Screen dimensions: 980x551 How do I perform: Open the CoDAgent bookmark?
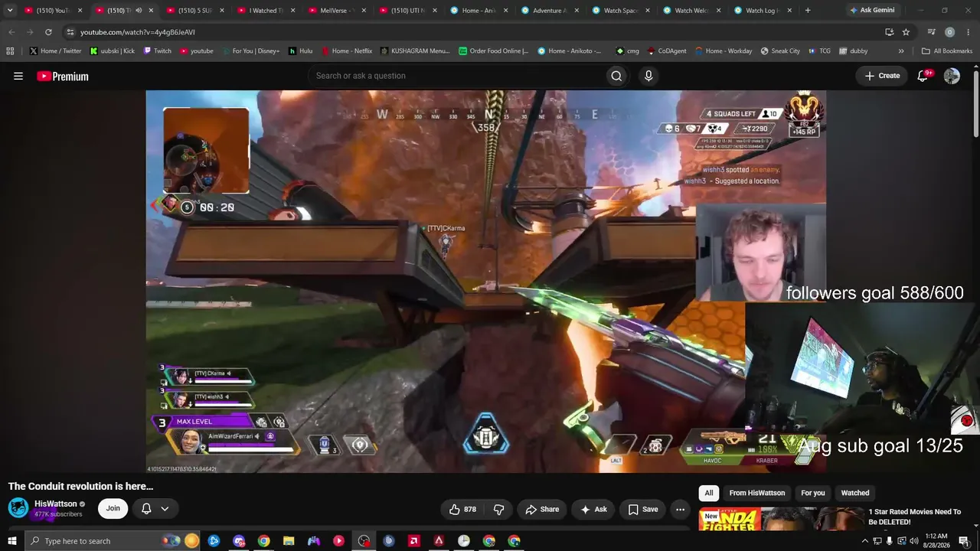point(667,51)
